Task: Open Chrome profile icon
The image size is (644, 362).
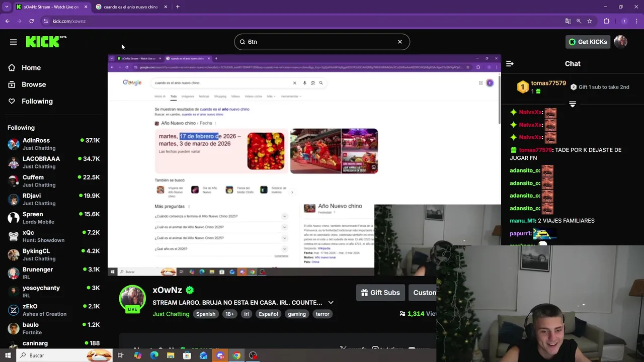Action: click(x=624, y=21)
